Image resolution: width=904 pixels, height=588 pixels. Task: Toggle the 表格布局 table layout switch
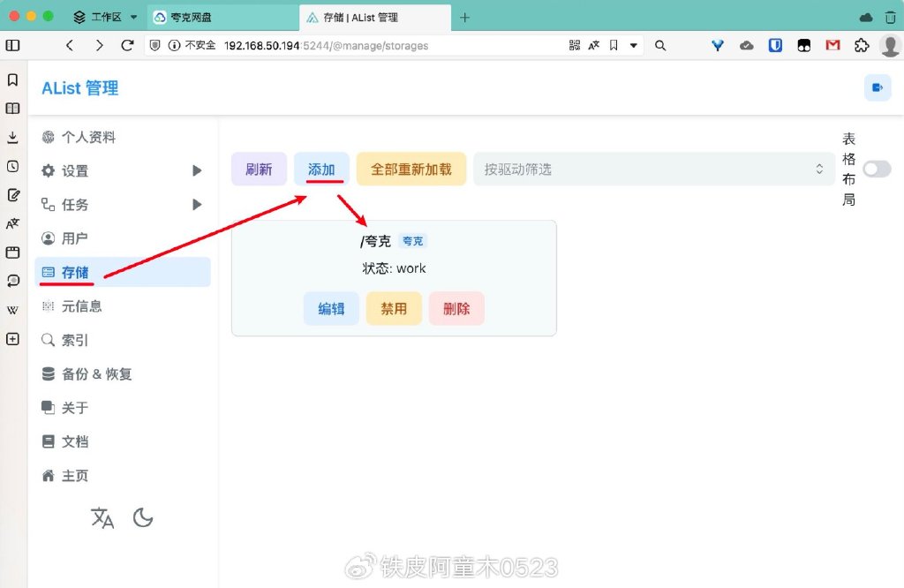[877, 169]
